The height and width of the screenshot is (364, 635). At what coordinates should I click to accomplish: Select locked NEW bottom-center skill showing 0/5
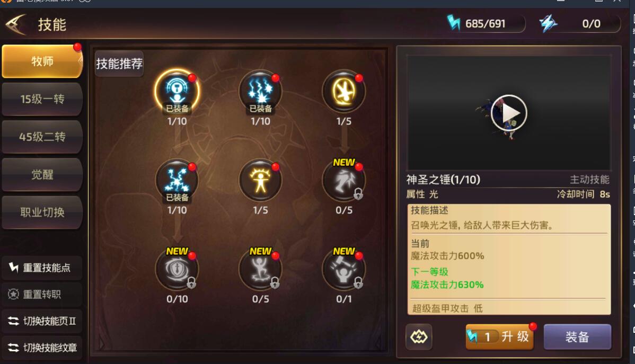(260, 269)
